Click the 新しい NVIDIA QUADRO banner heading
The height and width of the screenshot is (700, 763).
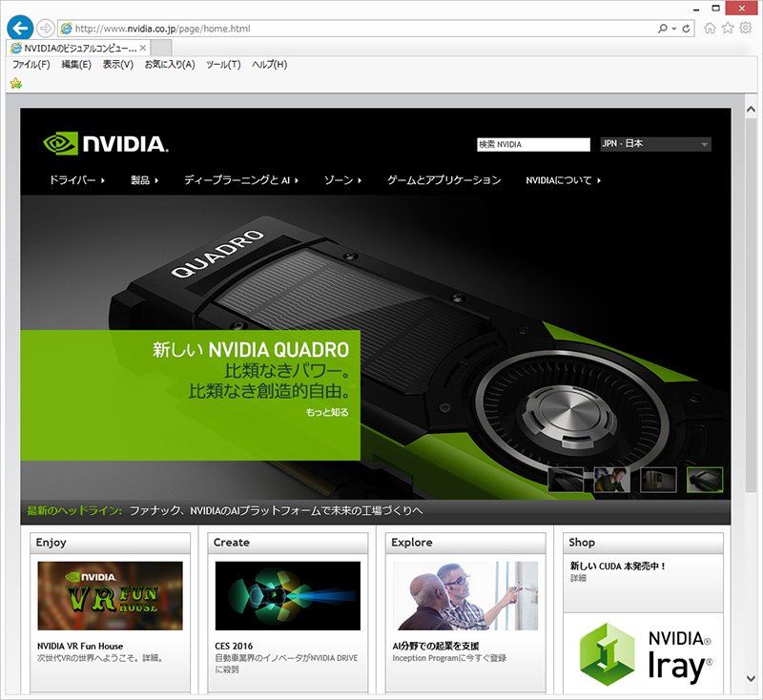pyautogui.click(x=251, y=350)
